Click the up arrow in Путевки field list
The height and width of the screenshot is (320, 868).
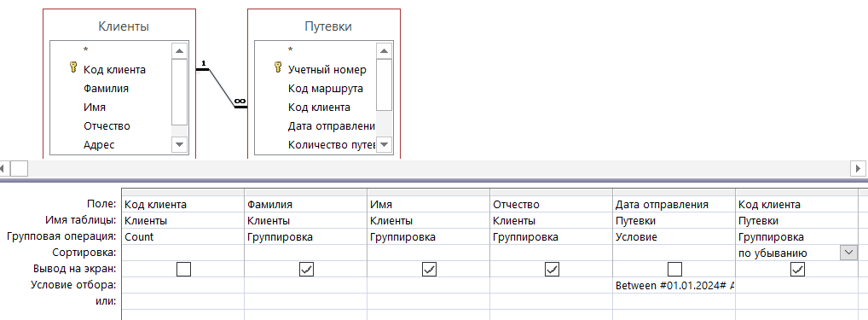pyautogui.click(x=385, y=51)
